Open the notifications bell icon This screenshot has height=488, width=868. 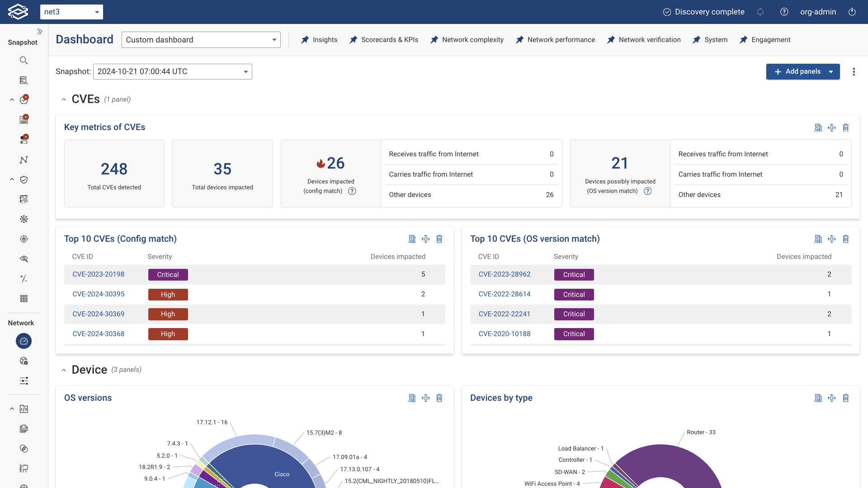(760, 12)
